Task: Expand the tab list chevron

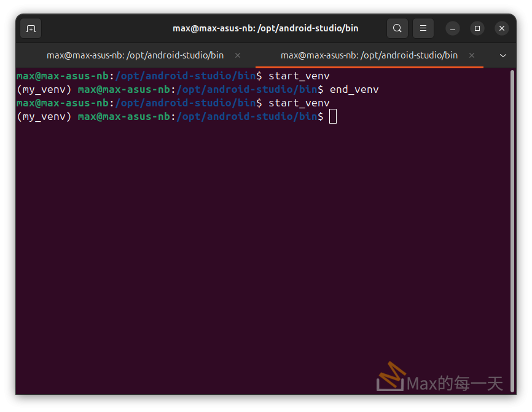Action: point(503,55)
